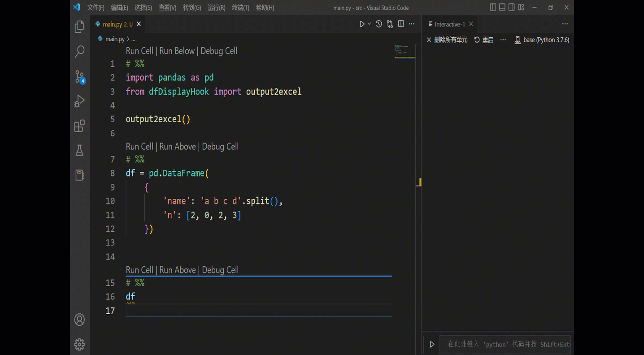Screen dimensions: 644x355
Task: Split the editor to the right
Action: click(x=400, y=24)
